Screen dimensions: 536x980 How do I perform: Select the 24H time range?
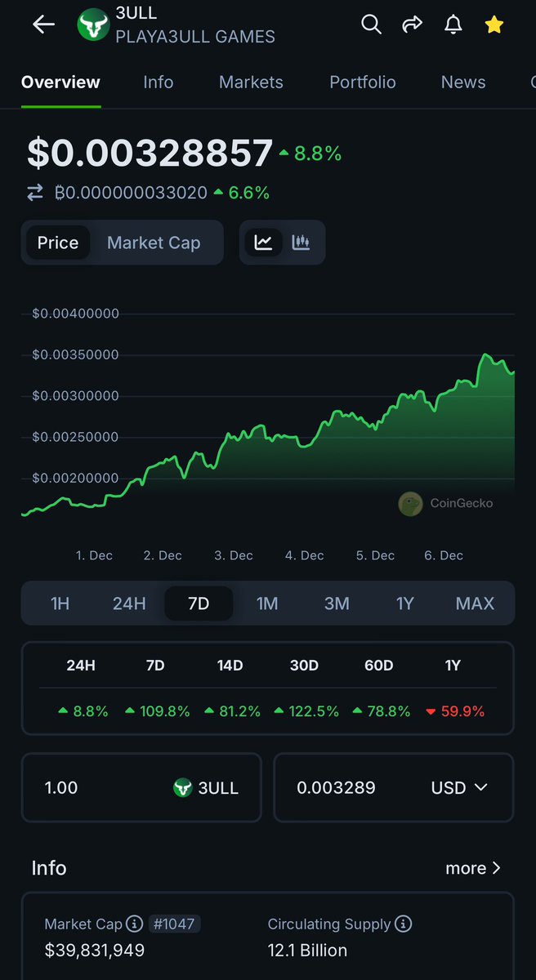pos(129,604)
